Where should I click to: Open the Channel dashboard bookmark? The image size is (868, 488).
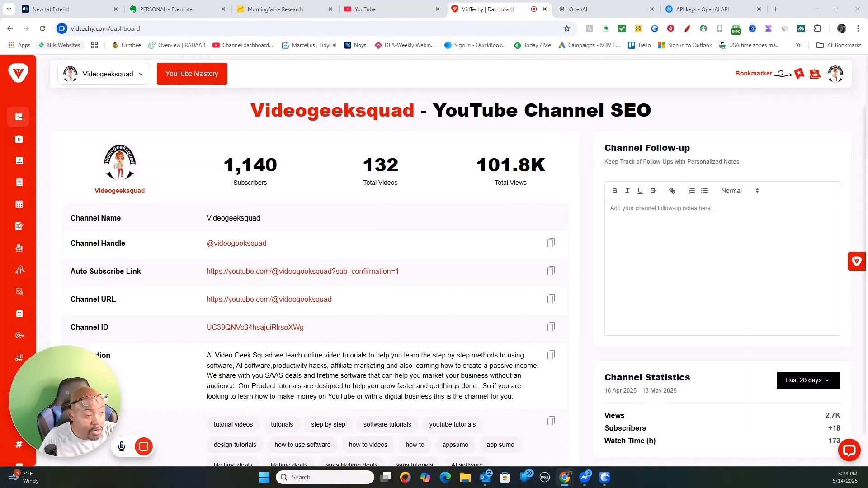pos(243,45)
